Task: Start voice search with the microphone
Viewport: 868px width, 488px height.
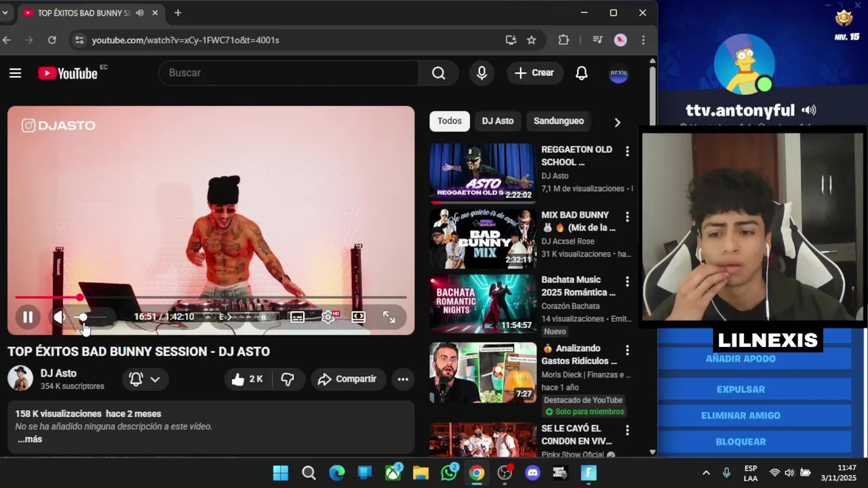Action: click(481, 73)
